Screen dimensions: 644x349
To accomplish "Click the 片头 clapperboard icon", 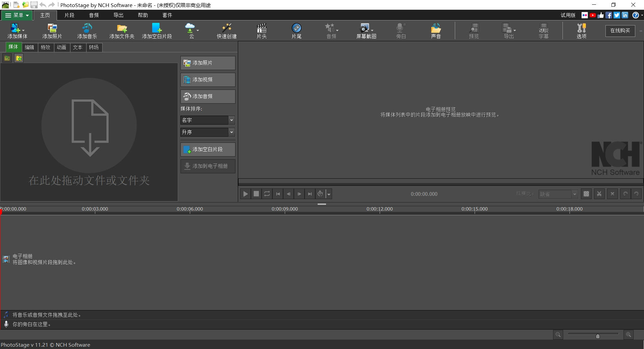I will 262,31.
